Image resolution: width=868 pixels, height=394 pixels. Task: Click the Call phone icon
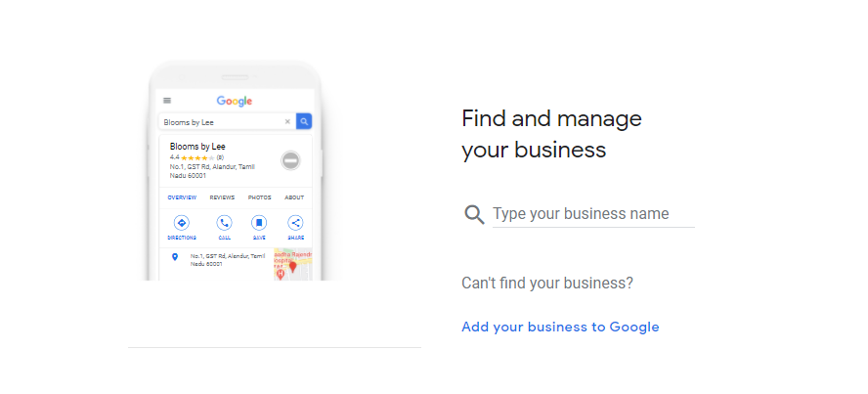(x=224, y=223)
